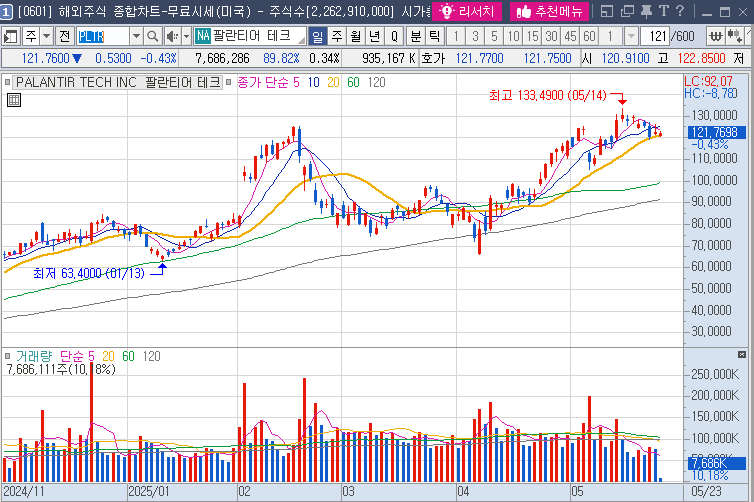This screenshot has width=754, height=502.
Task: Select the 년 yearly period button
Action: (x=375, y=36)
